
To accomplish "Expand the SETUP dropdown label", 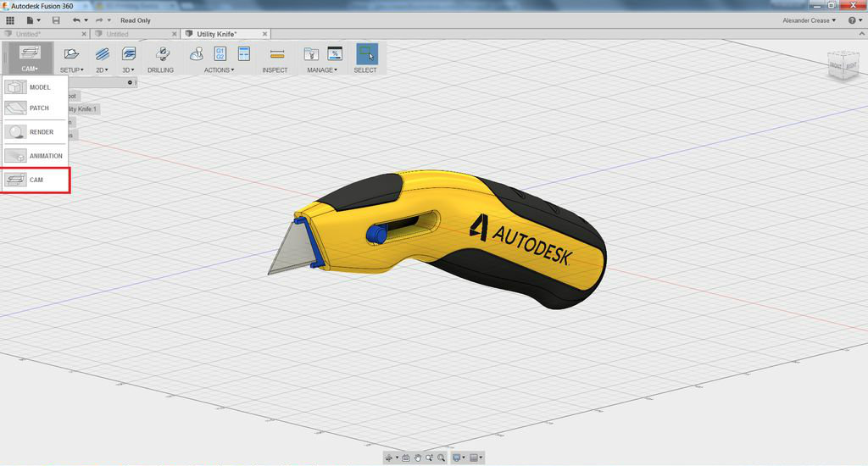I will pyautogui.click(x=72, y=70).
